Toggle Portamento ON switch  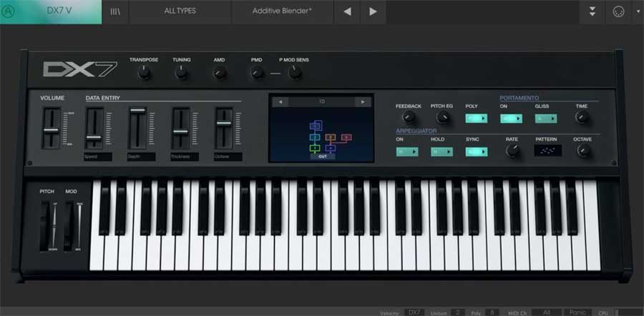(512, 119)
